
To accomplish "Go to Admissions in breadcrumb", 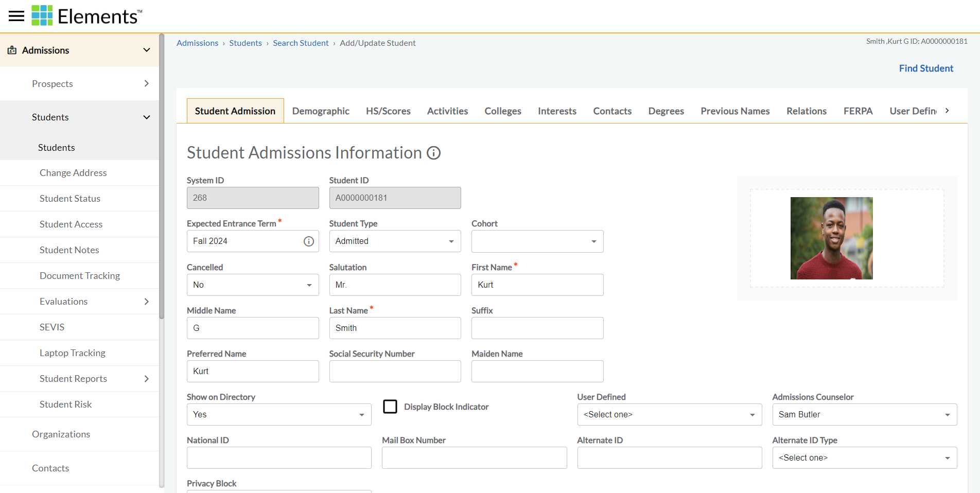I will (x=197, y=43).
